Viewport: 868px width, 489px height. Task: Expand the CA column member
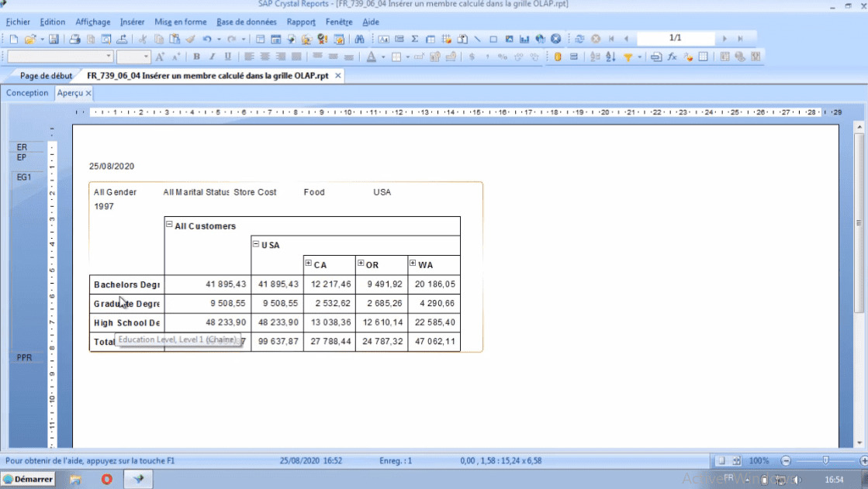[309, 263]
